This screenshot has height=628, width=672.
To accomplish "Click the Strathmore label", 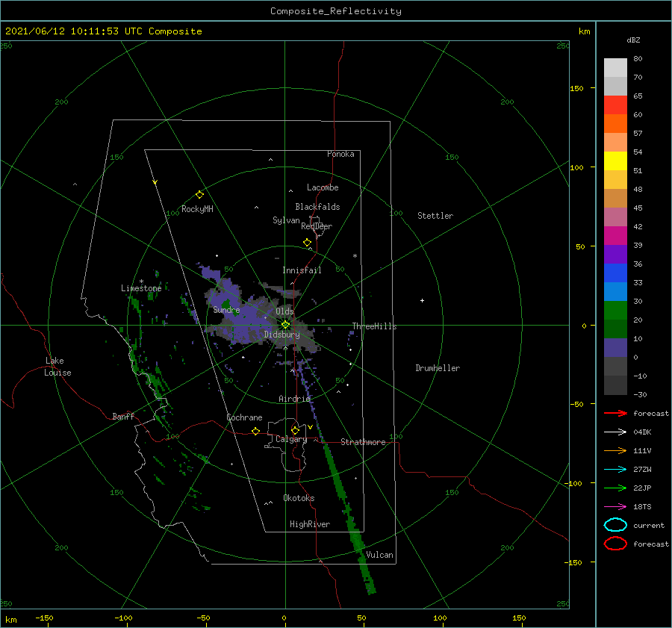I will pos(363,442).
